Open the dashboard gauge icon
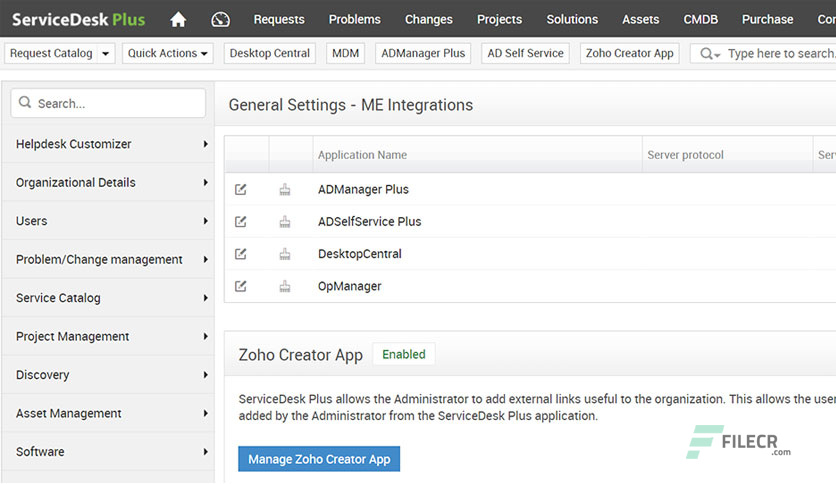 220,20
